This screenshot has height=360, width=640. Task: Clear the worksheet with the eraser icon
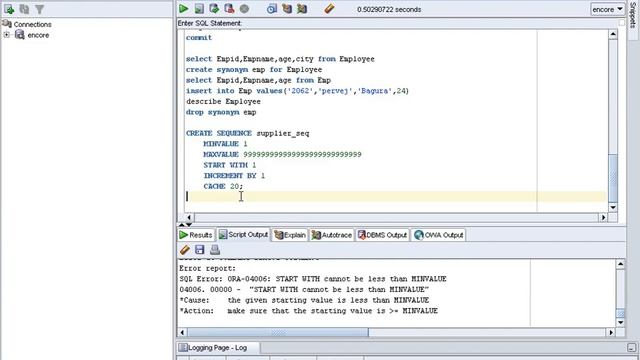(329, 9)
